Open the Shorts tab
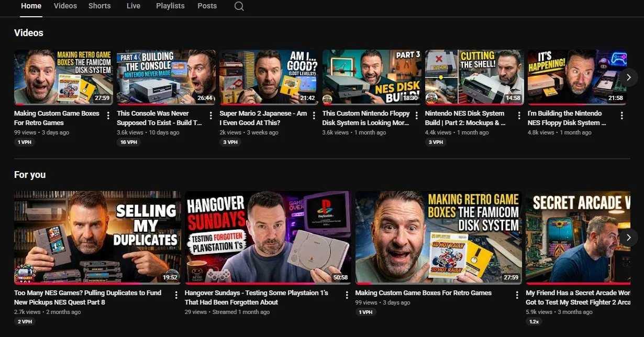This screenshot has width=644, height=337. pyautogui.click(x=99, y=6)
